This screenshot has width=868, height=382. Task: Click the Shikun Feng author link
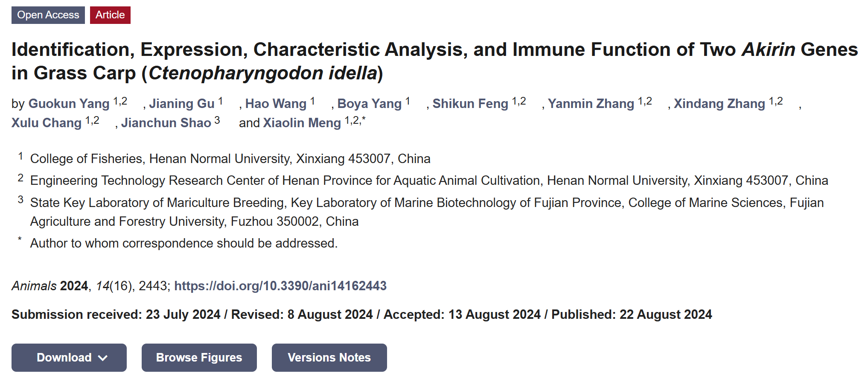(x=470, y=104)
